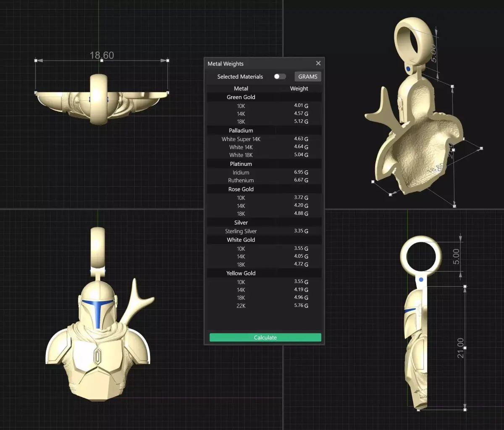504x430 pixels.
Task: Select the White 18K palladium row
Action: 264,155
